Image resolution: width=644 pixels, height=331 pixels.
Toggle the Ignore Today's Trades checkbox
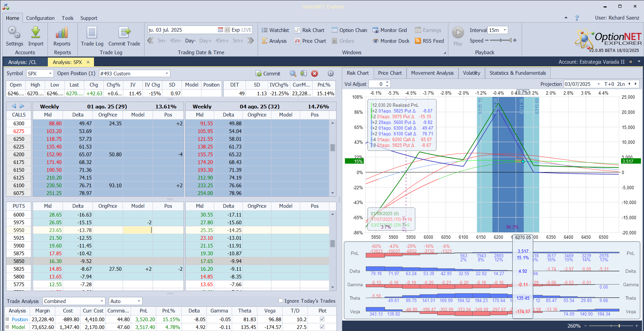pyautogui.click(x=281, y=301)
